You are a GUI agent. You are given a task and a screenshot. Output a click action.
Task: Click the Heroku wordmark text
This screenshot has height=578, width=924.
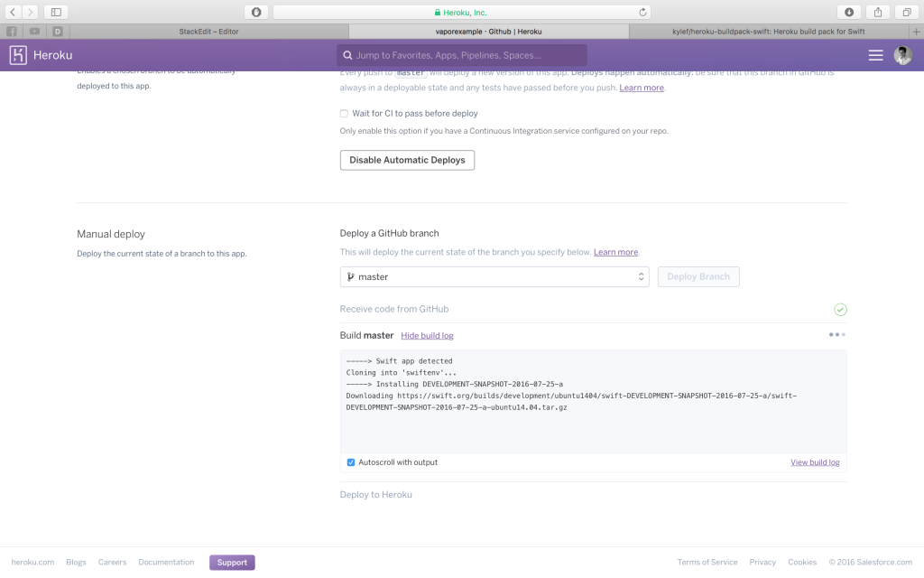point(52,55)
